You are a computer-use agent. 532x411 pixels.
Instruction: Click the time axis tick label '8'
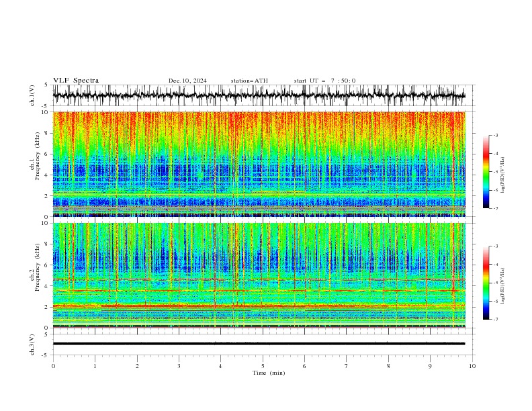coord(388,366)
